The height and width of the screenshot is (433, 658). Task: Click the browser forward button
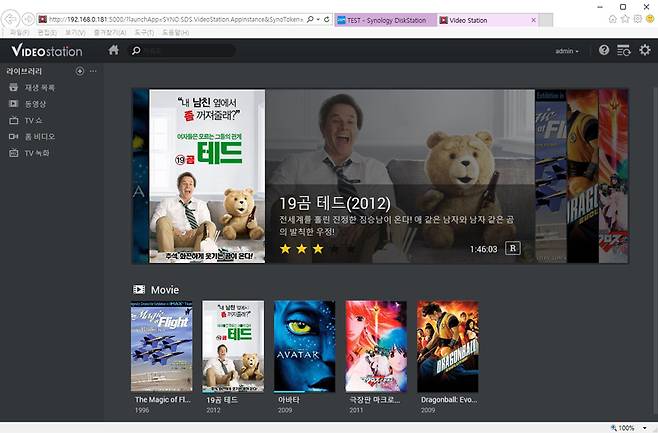28,19
